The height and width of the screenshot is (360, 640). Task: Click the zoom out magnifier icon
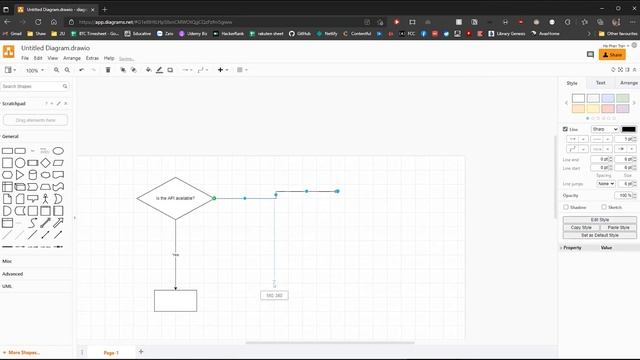[67, 70]
